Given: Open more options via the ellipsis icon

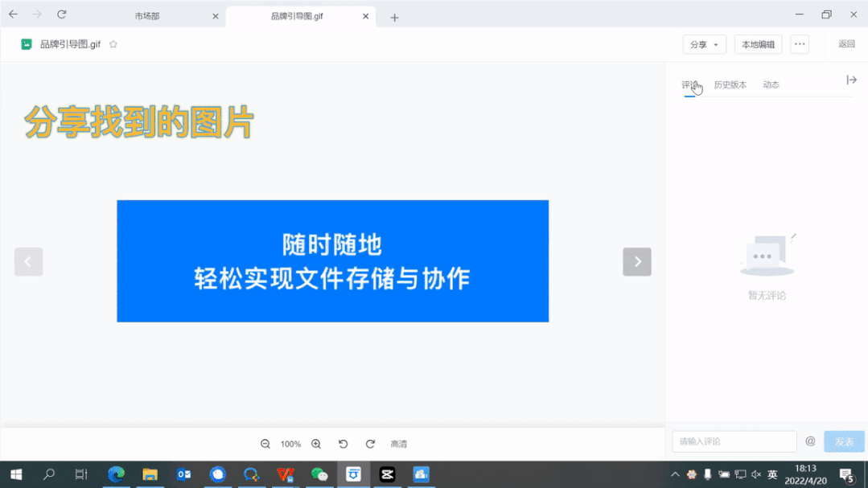Looking at the screenshot, I should [799, 44].
